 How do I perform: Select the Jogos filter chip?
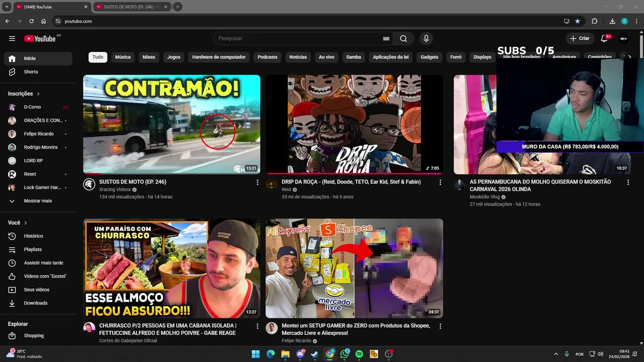[x=174, y=57]
